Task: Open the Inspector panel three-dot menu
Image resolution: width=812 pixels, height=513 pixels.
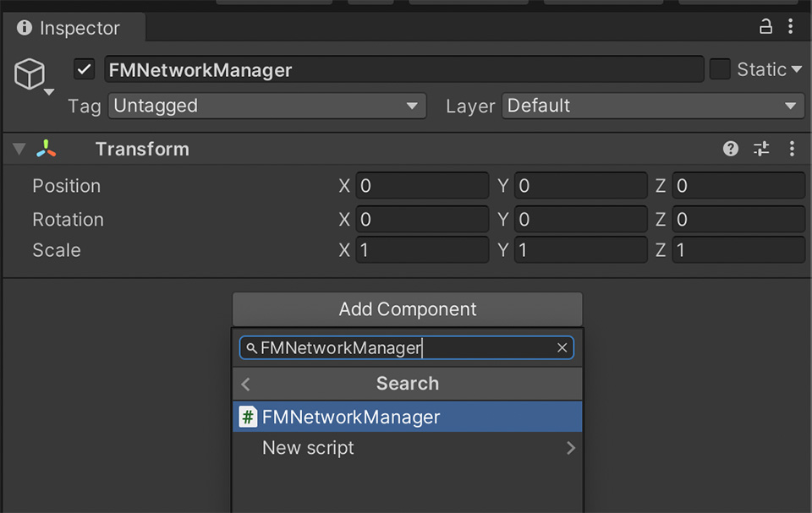Action: (x=792, y=27)
